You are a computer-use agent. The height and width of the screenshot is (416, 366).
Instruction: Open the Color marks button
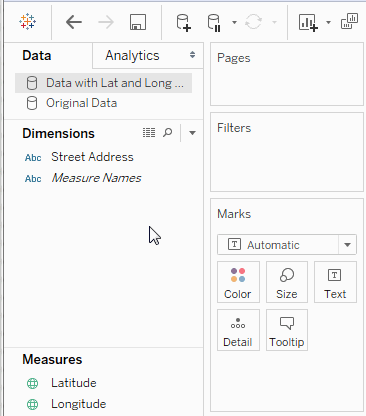pos(238,282)
